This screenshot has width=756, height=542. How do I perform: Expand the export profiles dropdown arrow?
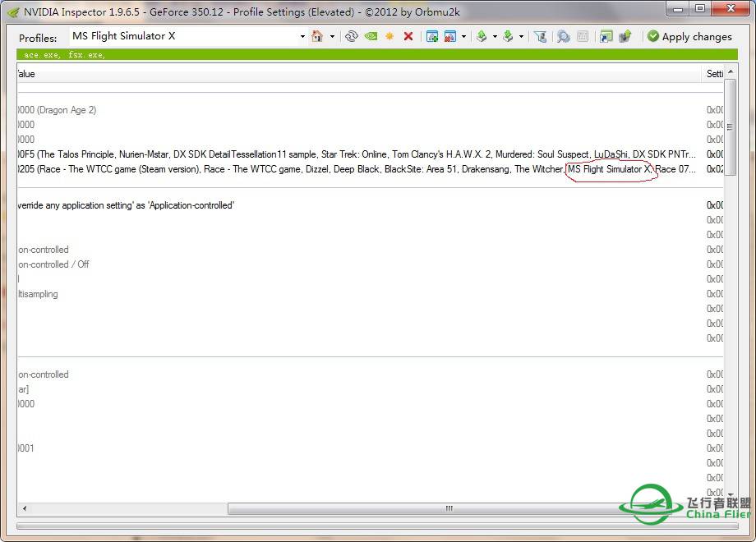(x=495, y=36)
